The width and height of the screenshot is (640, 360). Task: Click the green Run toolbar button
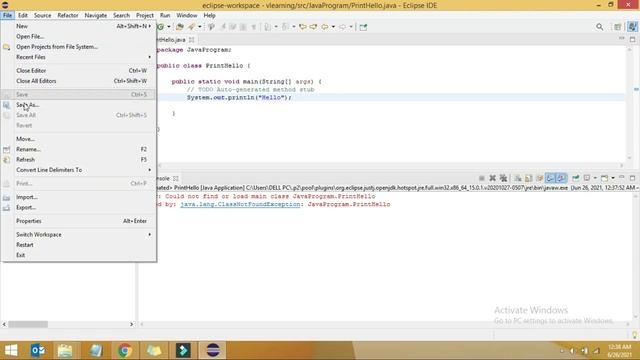161,27
